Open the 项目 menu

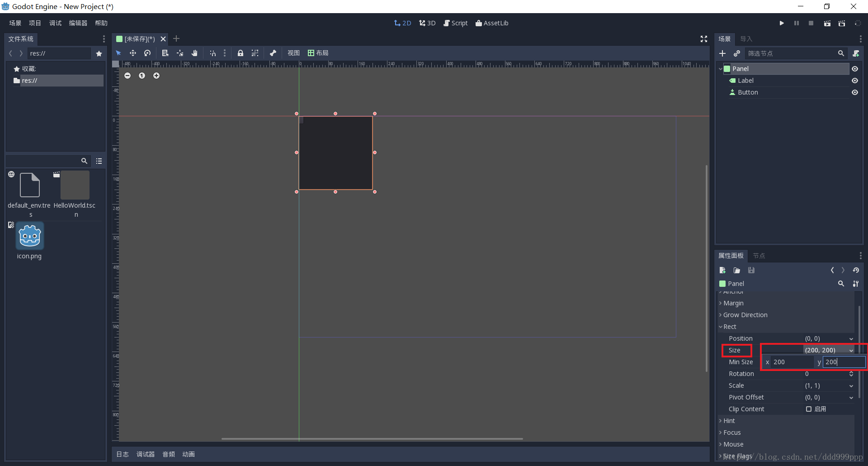coord(35,23)
